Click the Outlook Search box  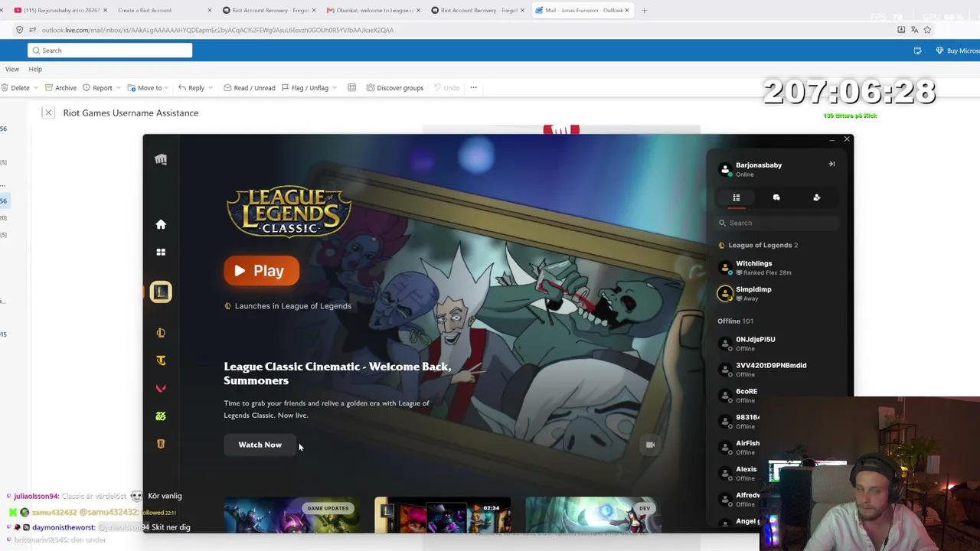coord(110,51)
